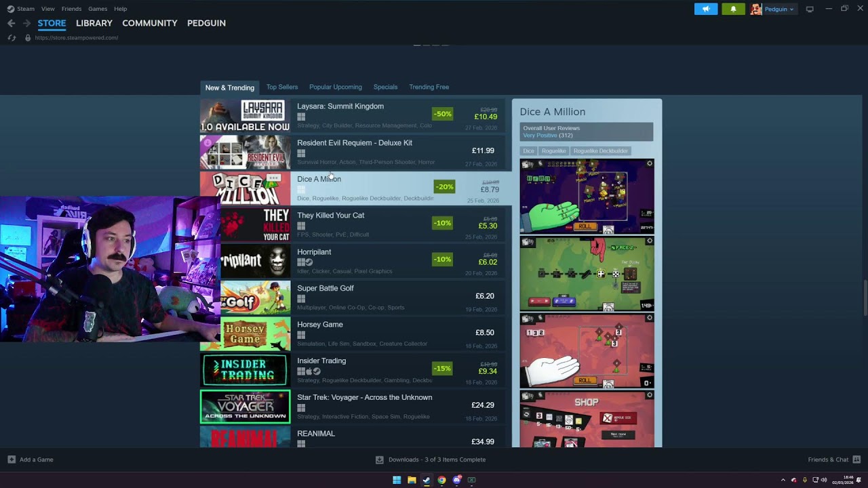Reload the store page
The image size is (868, 488).
(12, 38)
